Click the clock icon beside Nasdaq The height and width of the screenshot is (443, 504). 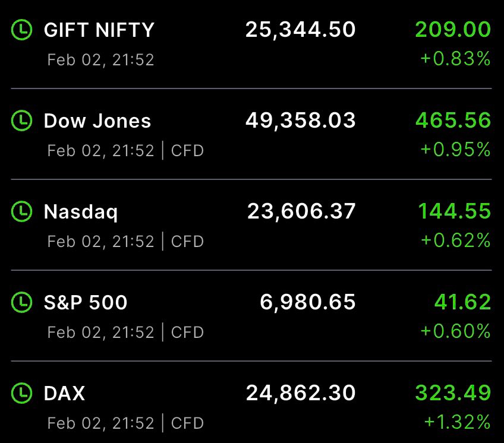point(22,211)
